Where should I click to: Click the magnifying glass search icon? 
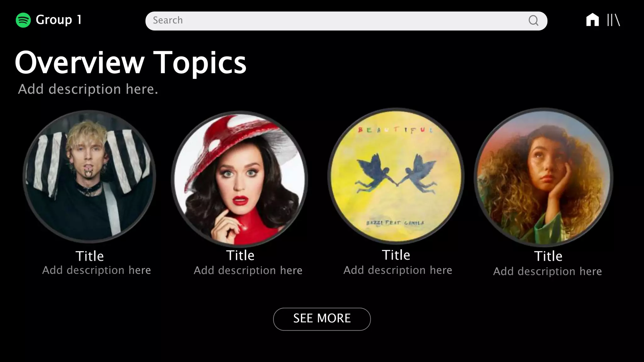click(x=533, y=21)
